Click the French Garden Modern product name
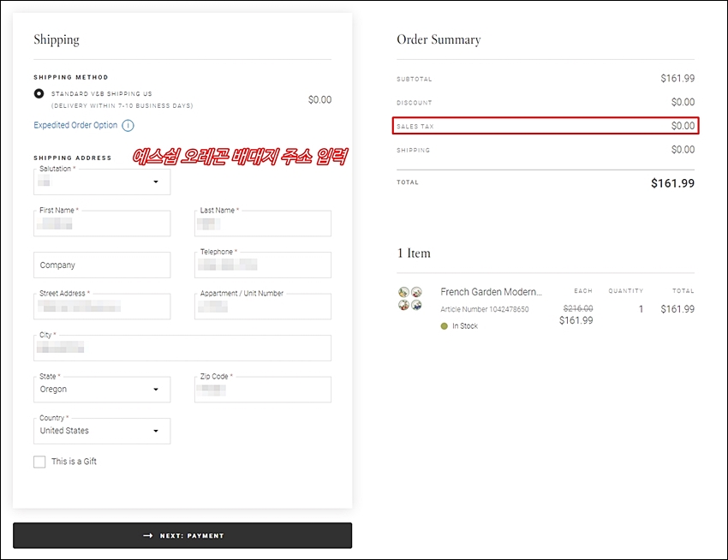This screenshot has height=560, width=728. 492,292
